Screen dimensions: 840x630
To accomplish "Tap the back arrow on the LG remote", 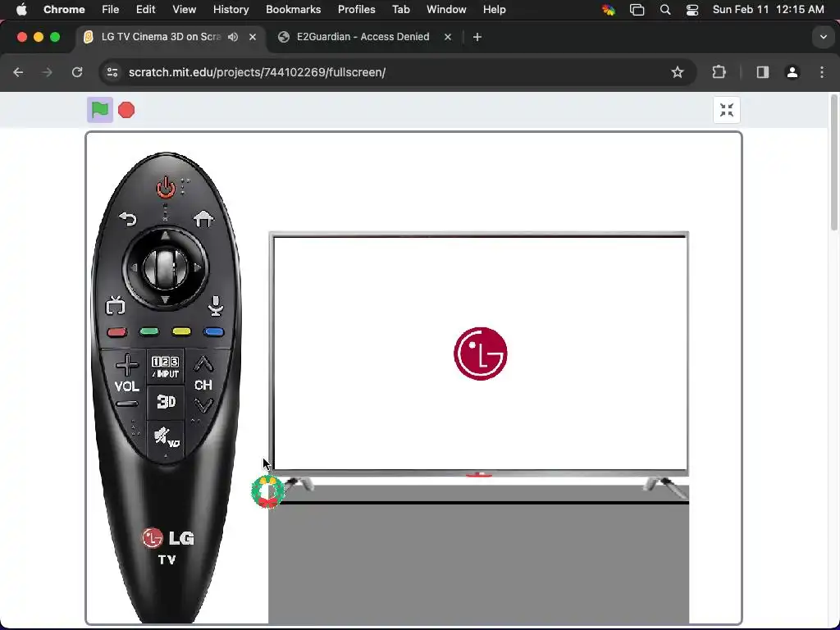I will click(x=127, y=219).
